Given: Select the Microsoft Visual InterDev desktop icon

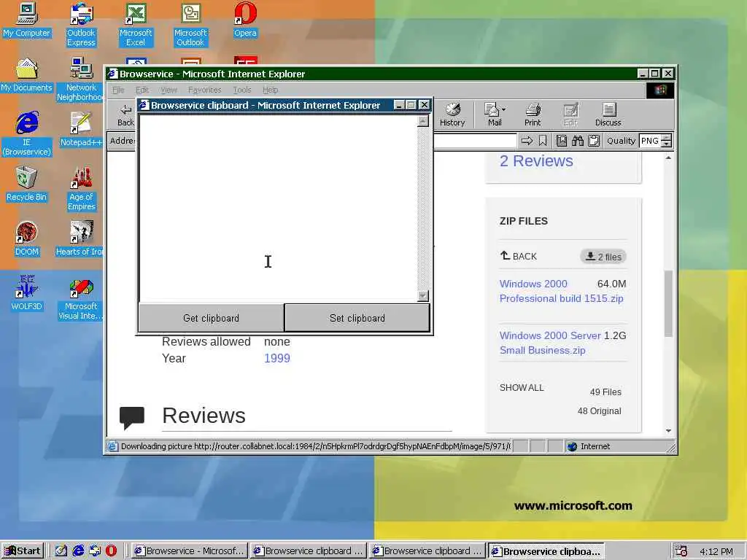Looking at the screenshot, I should [x=81, y=298].
